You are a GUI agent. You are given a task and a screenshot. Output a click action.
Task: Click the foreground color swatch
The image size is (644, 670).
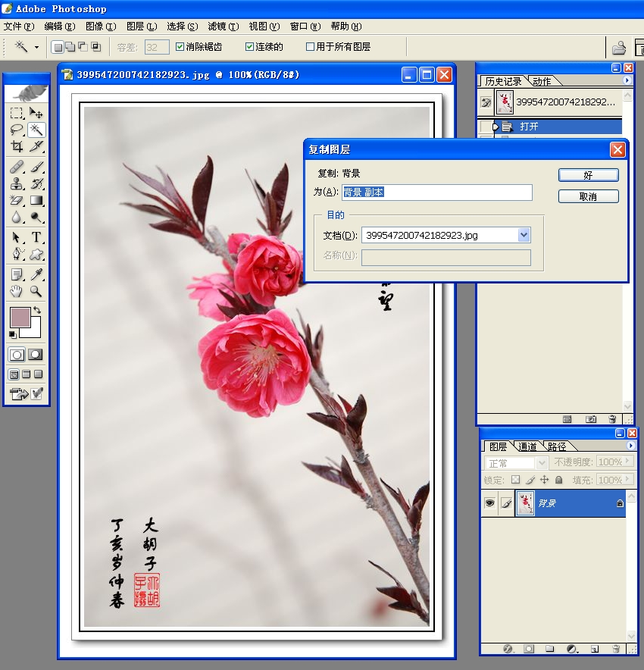(x=19, y=317)
